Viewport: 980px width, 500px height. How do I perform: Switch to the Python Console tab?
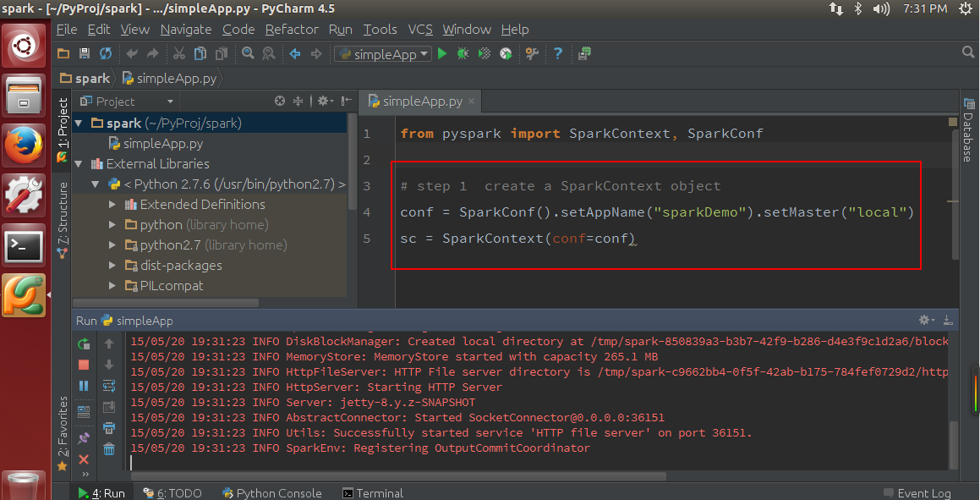coord(271,493)
